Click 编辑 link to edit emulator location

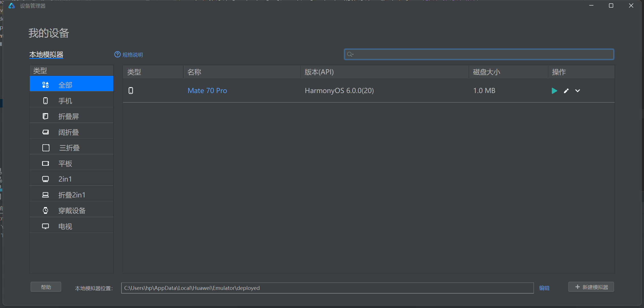point(544,288)
